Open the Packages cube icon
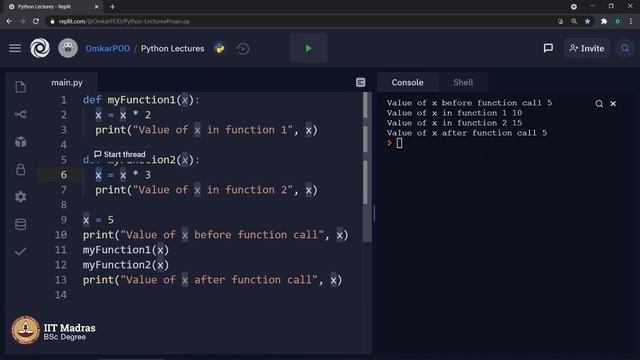The width and height of the screenshot is (640, 360). click(21, 142)
